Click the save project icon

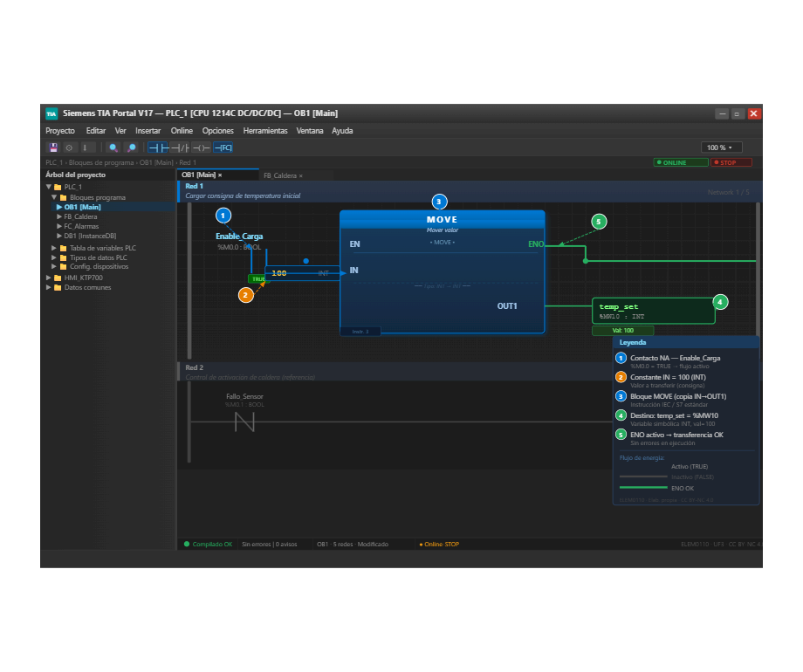[53, 147]
